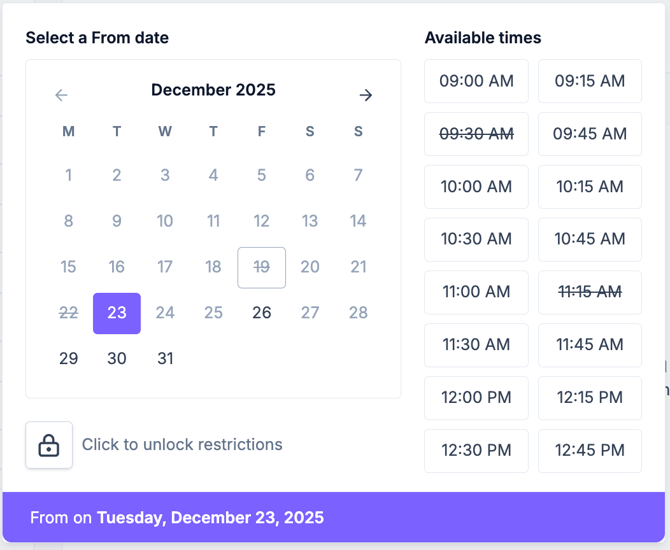Click the lock icon to unlock restrictions
The height and width of the screenshot is (550, 670).
point(49,445)
